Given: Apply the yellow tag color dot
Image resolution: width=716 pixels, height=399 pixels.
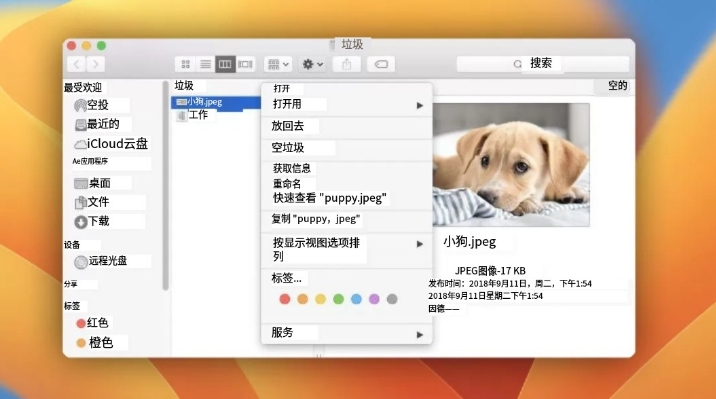Looking at the screenshot, I should [x=321, y=299].
